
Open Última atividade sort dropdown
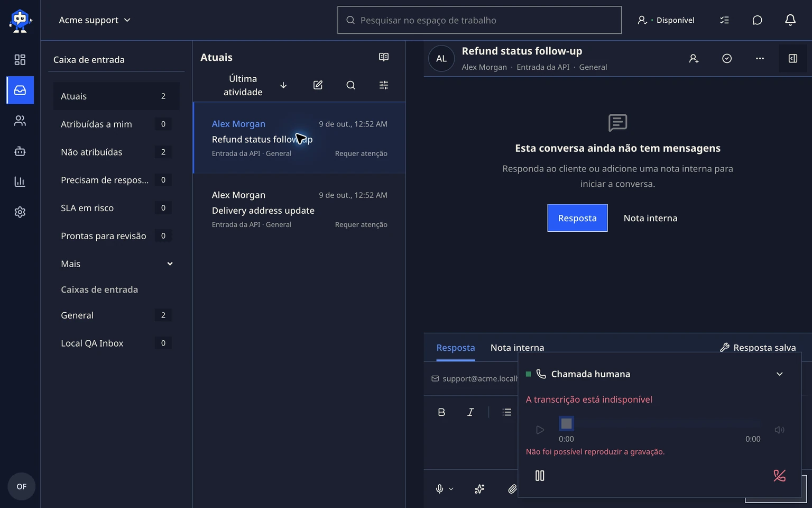pyautogui.click(x=243, y=85)
